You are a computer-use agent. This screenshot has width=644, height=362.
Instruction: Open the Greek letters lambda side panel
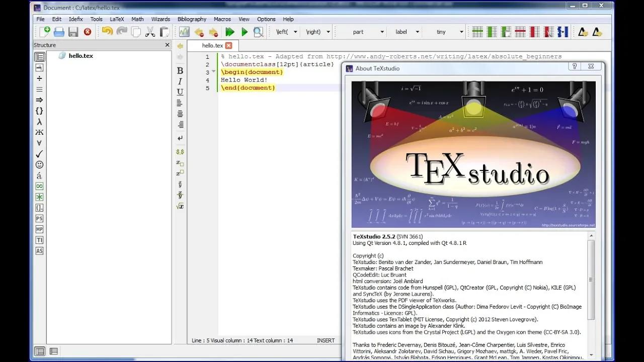point(39,122)
